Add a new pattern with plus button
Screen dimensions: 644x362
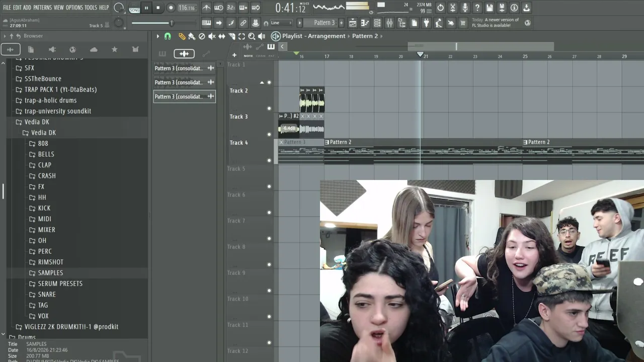(341, 23)
